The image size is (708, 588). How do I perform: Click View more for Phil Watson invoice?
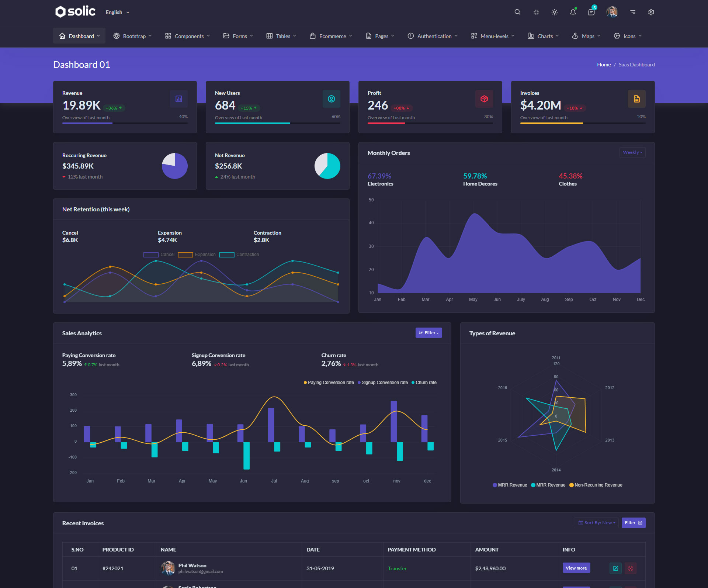click(576, 568)
